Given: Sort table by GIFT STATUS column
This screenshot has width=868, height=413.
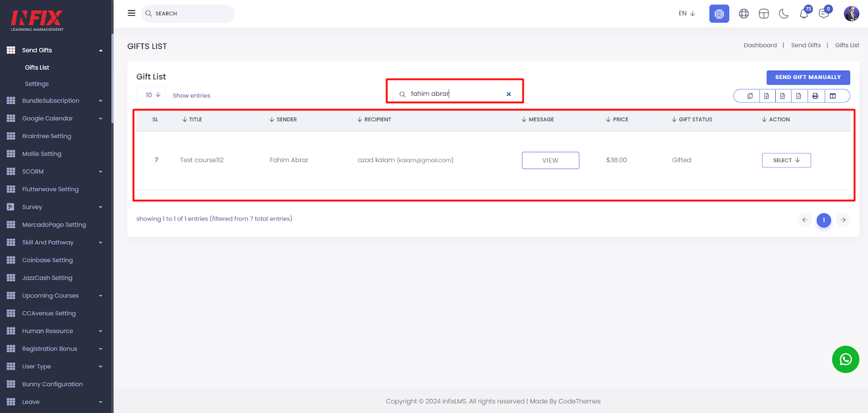Looking at the screenshot, I should point(692,120).
